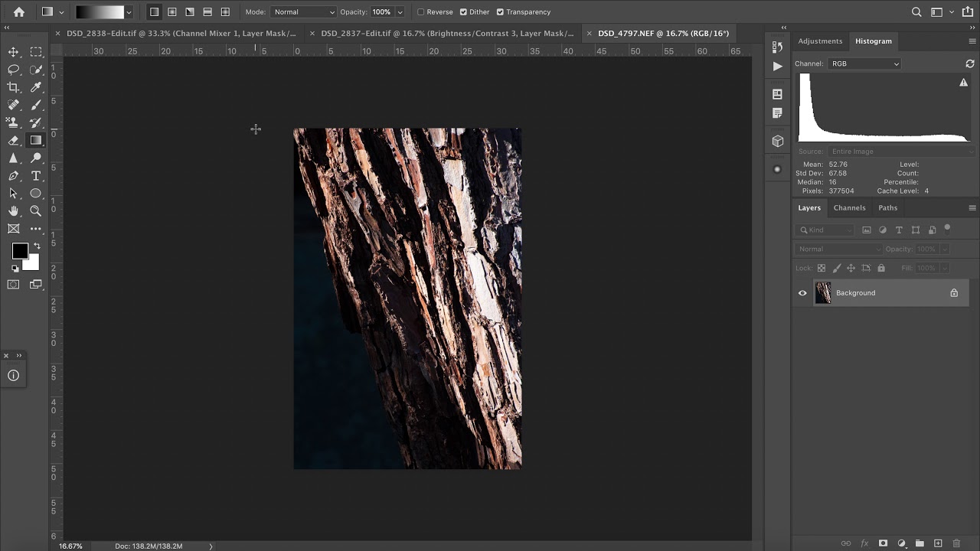Open the gradient editor preview bar
980x551 pixels.
[x=100, y=12]
